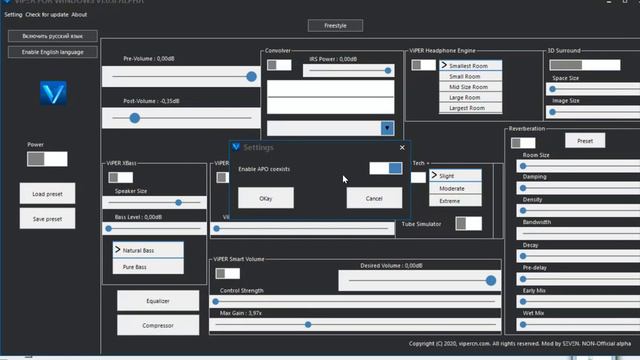The height and width of the screenshot is (360, 640).
Task: Toggle the Enable APO coexists switch
Action: click(x=385, y=168)
